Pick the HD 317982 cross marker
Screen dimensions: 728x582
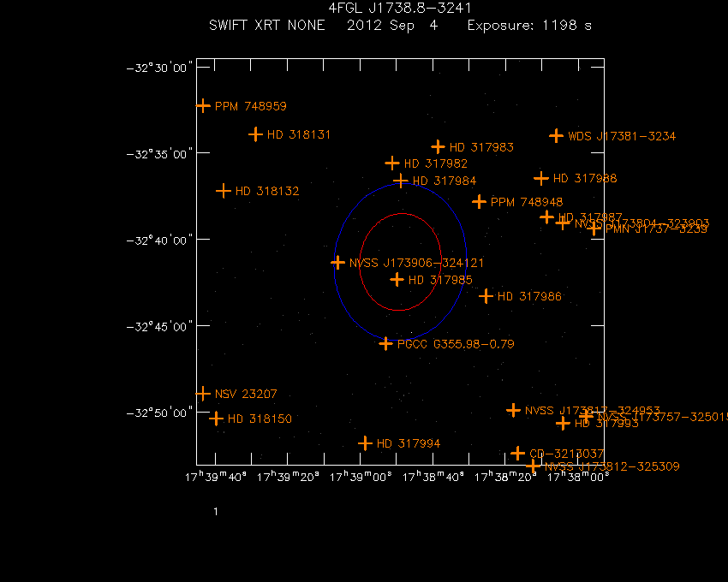(x=392, y=163)
